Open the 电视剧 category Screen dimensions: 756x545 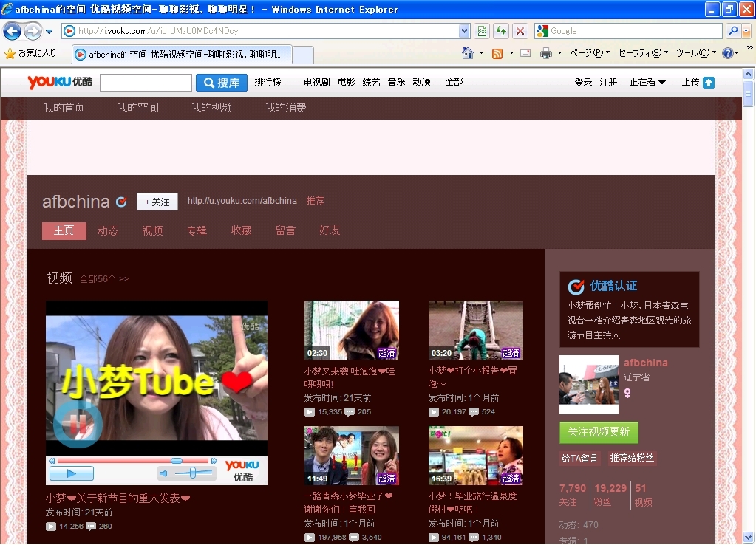click(317, 83)
